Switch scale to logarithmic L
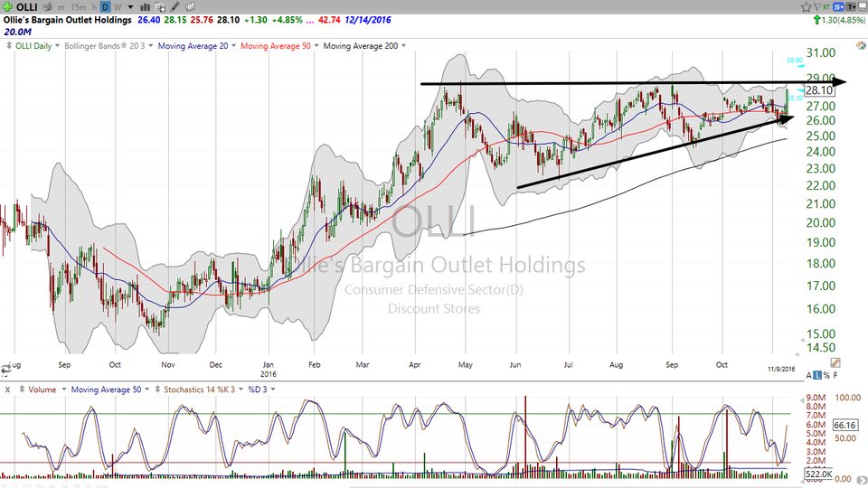 point(817,376)
